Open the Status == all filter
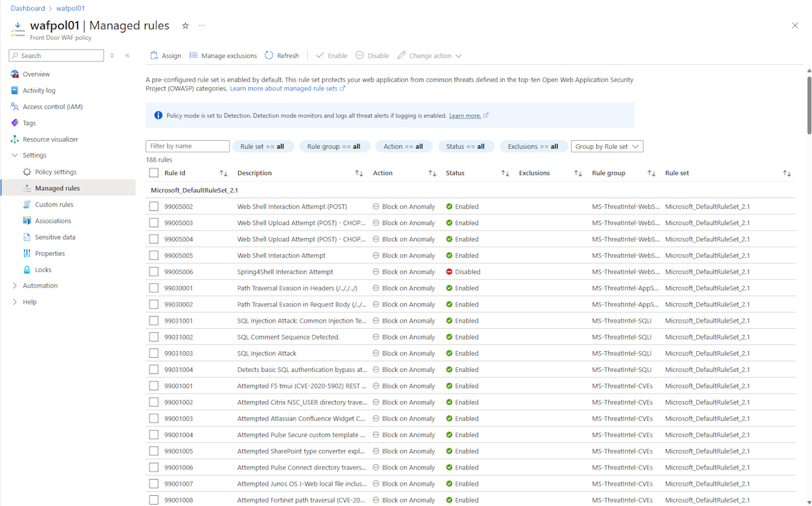The width and height of the screenshot is (812, 506). coord(466,146)
